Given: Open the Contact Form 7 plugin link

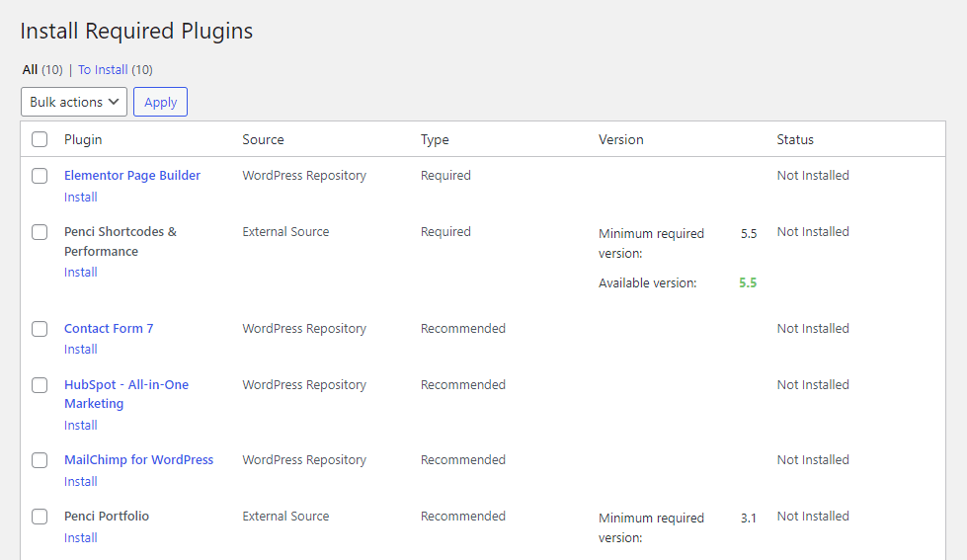Looking at the screenshot, I should tap(109, 328).
